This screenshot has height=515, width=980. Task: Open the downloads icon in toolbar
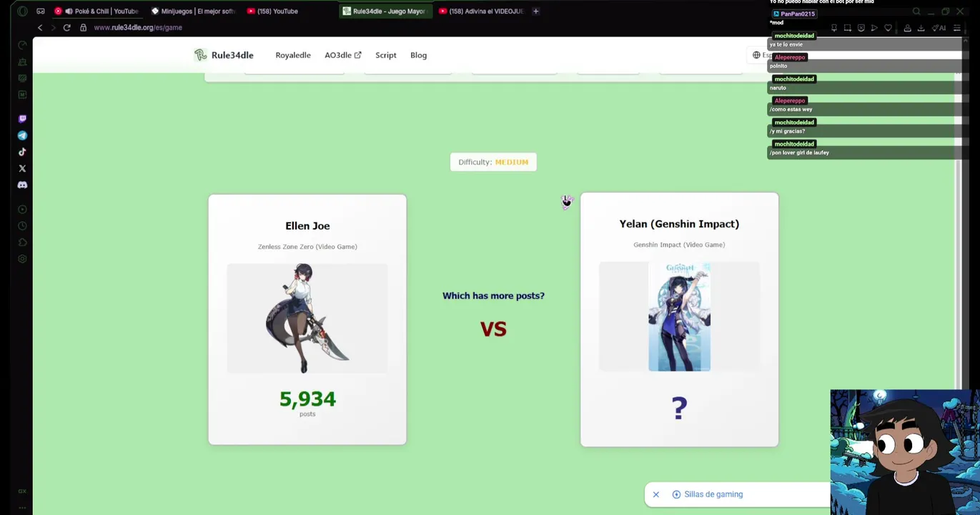[921, 28]
